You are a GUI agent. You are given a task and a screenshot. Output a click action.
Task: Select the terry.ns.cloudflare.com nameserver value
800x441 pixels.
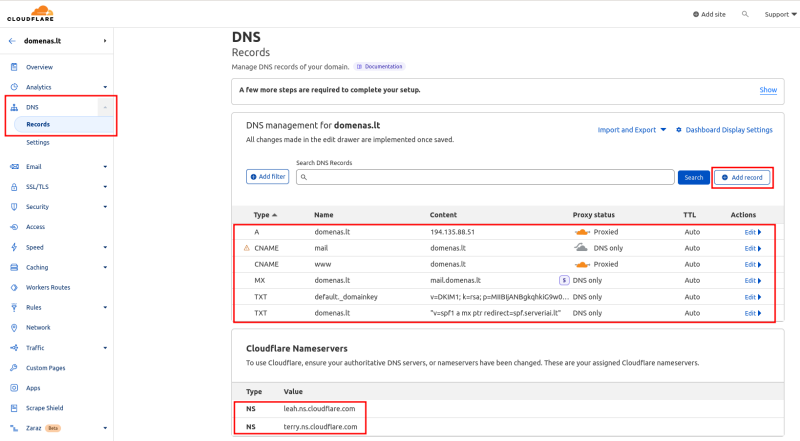point(320,427)
